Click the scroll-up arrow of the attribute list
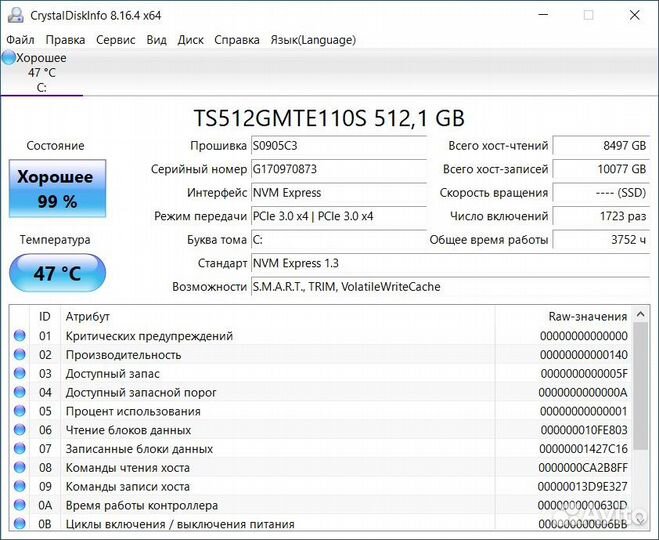 [x=640, y=314]
